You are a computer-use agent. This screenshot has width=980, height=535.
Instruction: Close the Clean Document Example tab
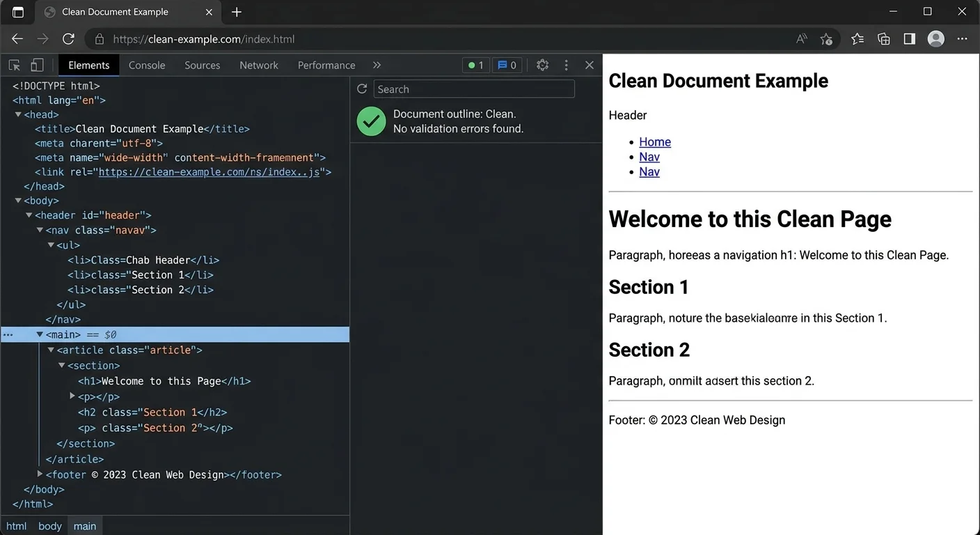(x=210, y=12)
